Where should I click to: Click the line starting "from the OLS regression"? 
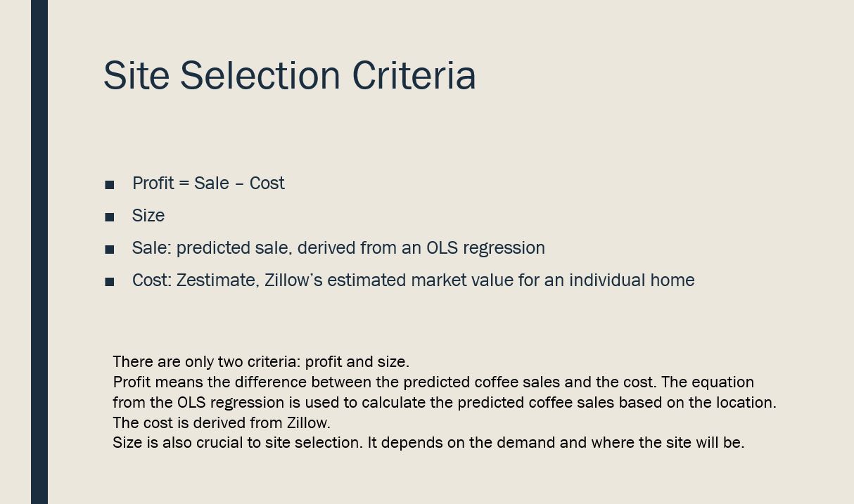point(444,402)
